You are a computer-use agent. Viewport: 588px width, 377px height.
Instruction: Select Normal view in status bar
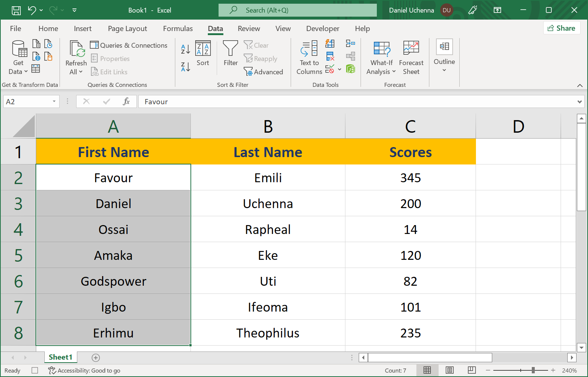427,370
